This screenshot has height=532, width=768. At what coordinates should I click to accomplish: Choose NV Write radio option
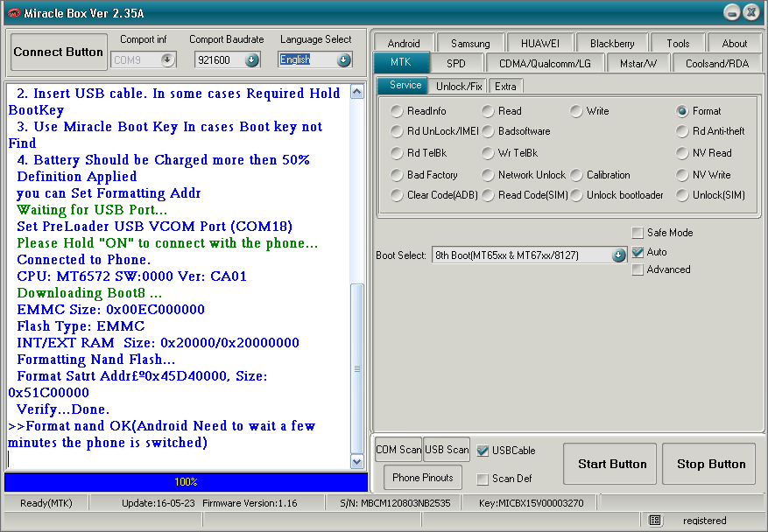(x=682, y=175)
